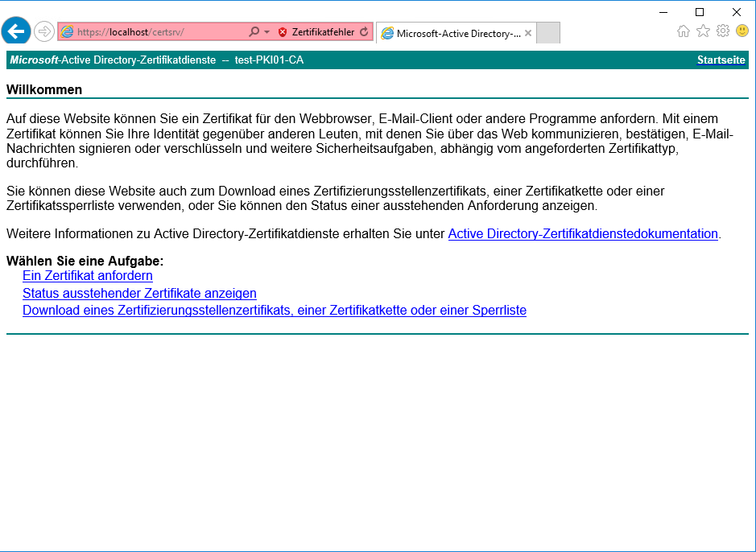Close the Microsoft-Active Directory tab
Screen dimensions: 756x552
pyautogui.click(x=528, y=34)
